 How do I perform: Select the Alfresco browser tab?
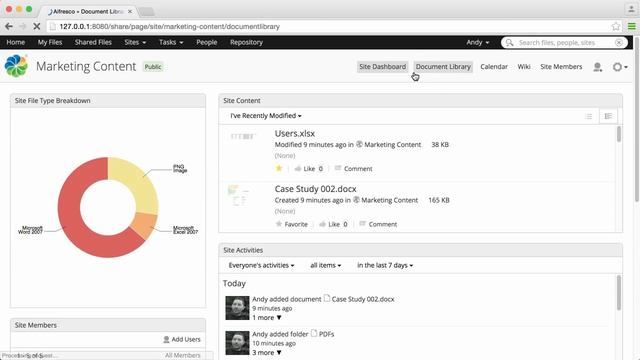coord(89,11)
